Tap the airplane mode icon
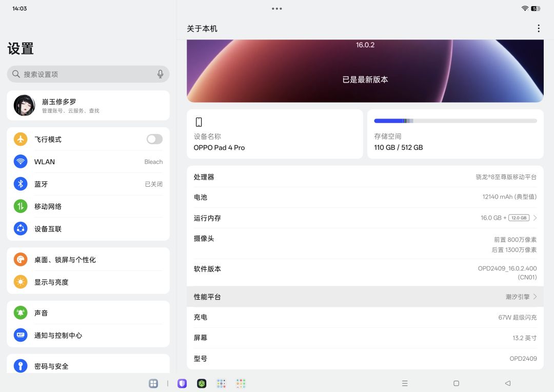Screen dimensions: 554x392 [21, 139]
